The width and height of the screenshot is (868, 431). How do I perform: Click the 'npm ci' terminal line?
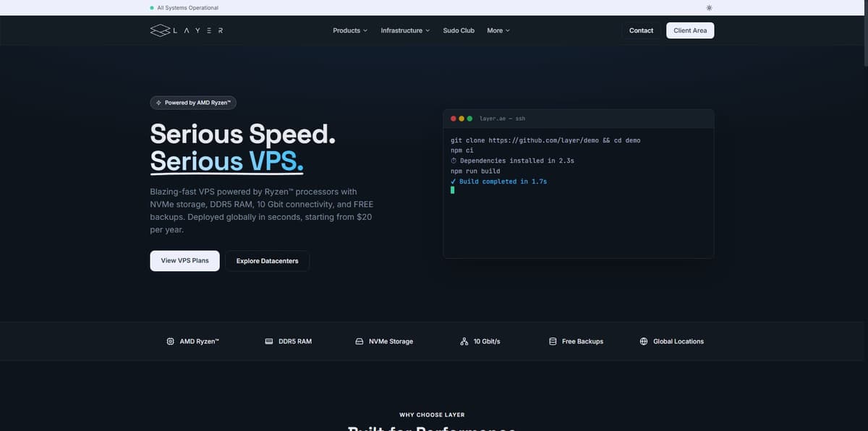point(461,150)
